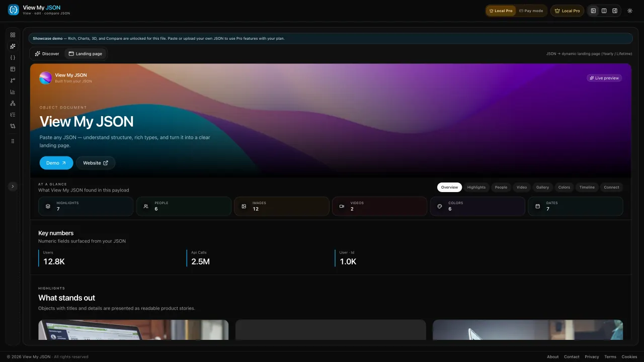The height and width of the screenshot is (362, 644).
Task: Switch to right panel layout icon
Action: click(615, 11)
